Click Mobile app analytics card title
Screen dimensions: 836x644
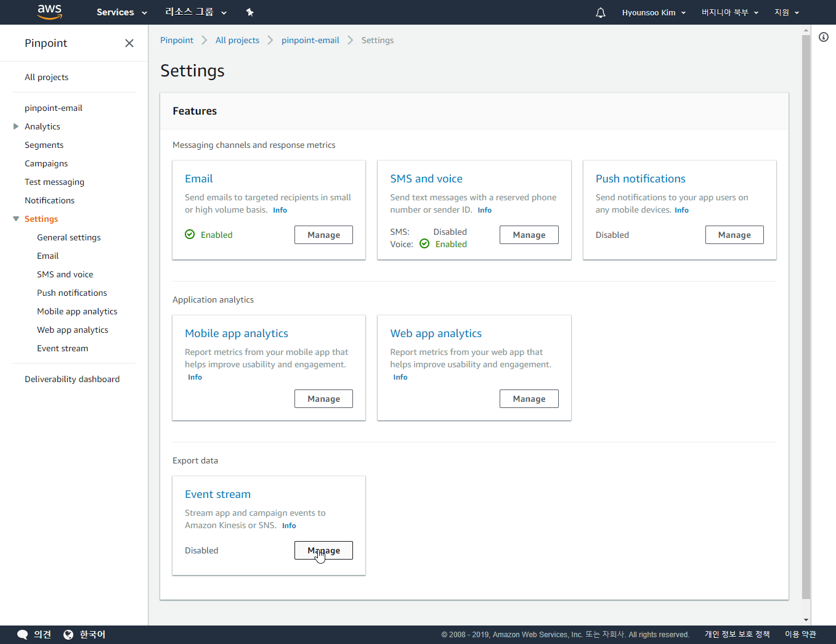(237, 333)
